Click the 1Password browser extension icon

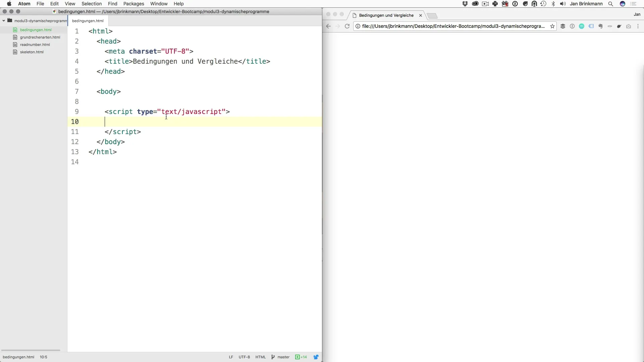point(572,26)
